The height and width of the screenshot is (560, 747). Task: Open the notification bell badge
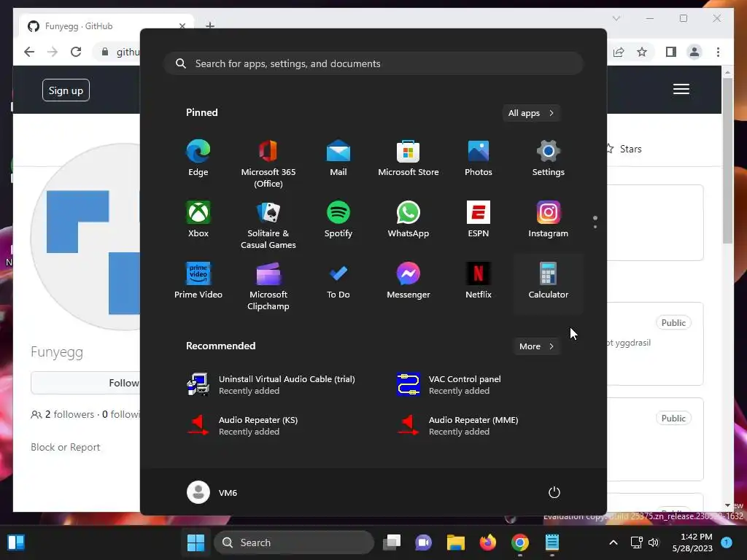(727, 542)
